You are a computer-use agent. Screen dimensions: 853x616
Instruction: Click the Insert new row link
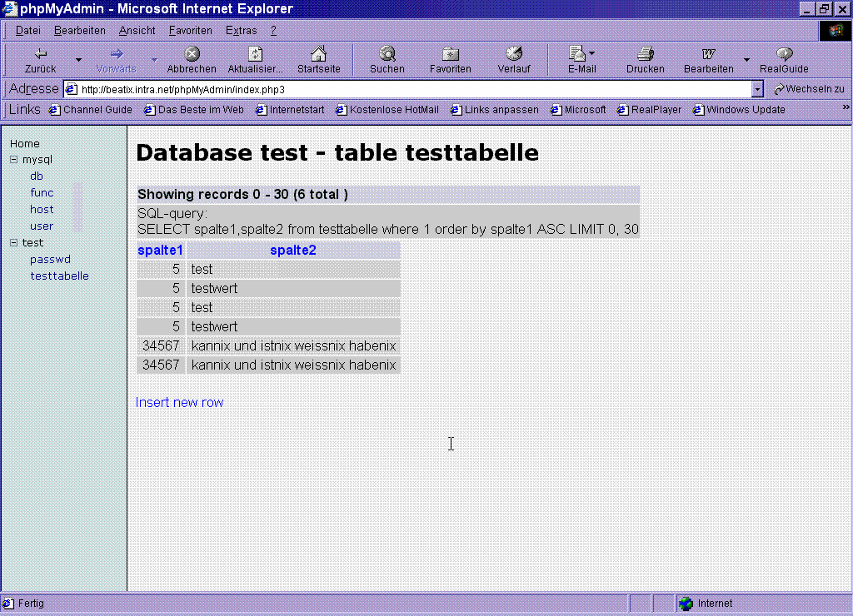[x=179, y=403]
